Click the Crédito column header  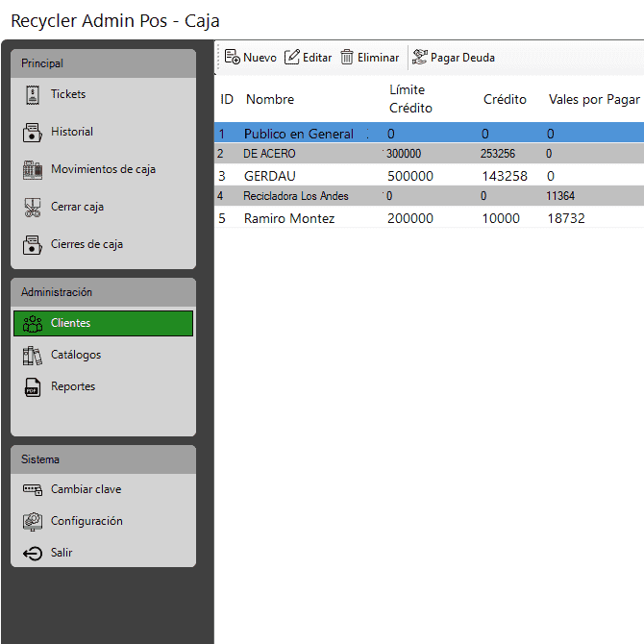[x=505, y=99]
